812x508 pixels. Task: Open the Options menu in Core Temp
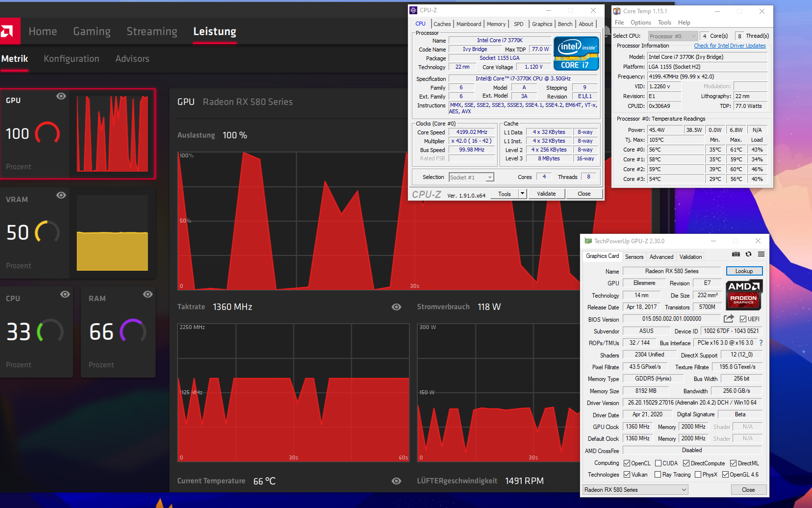coord(641,23)
